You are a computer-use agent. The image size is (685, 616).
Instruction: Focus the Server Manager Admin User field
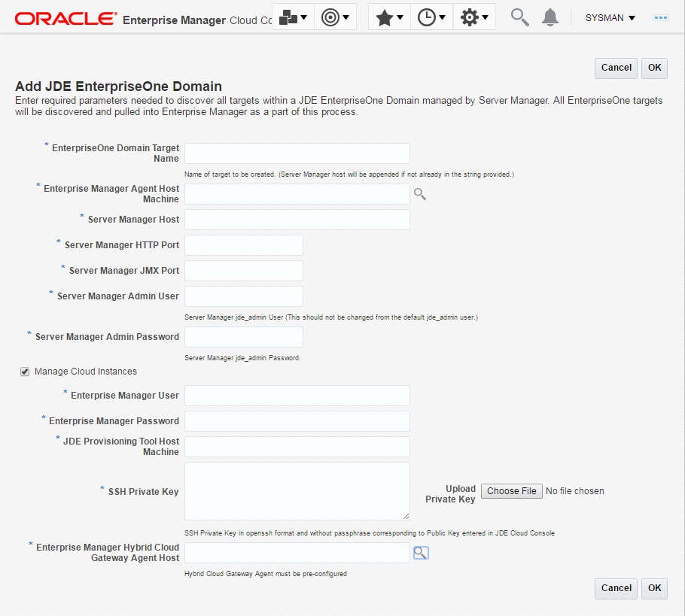(x=244, y=296)
